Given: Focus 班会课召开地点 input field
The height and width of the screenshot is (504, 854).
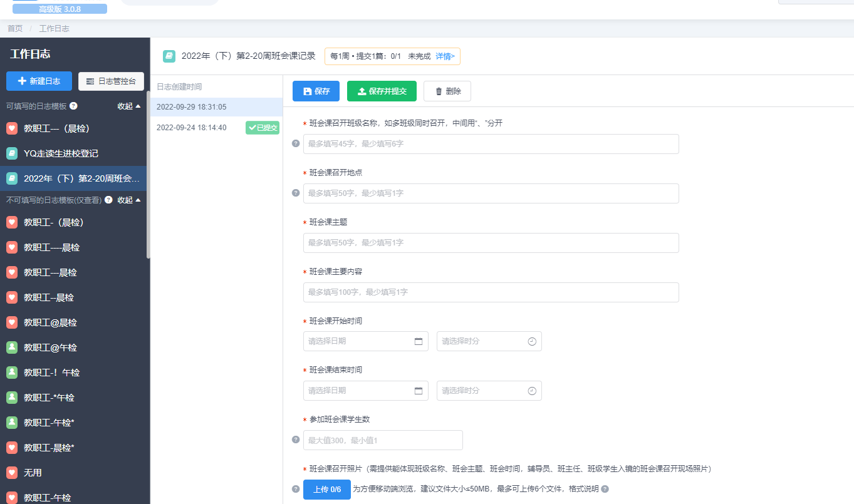Looking at the screenshot, I should point(491,193).
